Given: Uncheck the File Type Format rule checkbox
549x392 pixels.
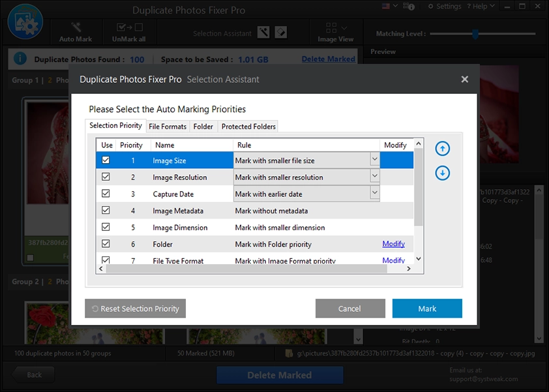Looking at the screenshot, I should tap(106, 260).
